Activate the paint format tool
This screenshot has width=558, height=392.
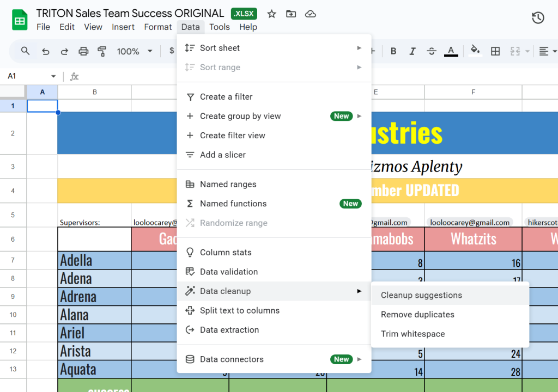(x=102, y=52)
